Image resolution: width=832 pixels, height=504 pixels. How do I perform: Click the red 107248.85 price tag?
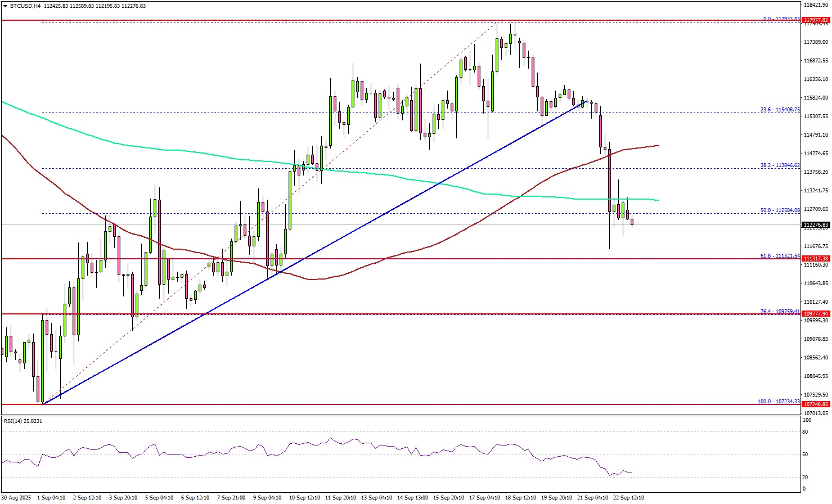pos(816,404)
